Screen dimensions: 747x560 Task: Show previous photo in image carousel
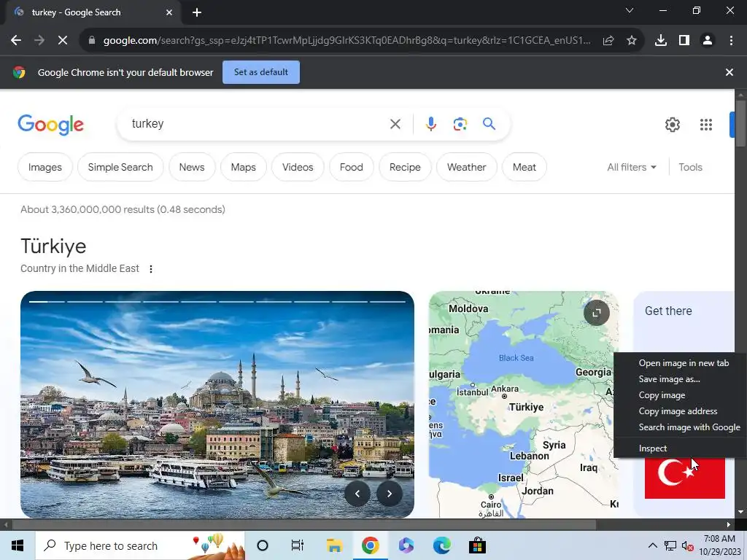(357, 494)
